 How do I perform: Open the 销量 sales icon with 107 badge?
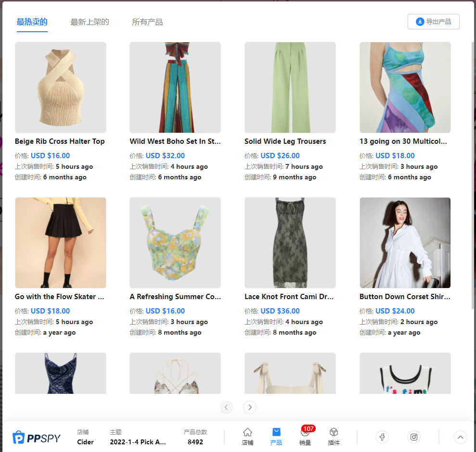click(306, 437)
